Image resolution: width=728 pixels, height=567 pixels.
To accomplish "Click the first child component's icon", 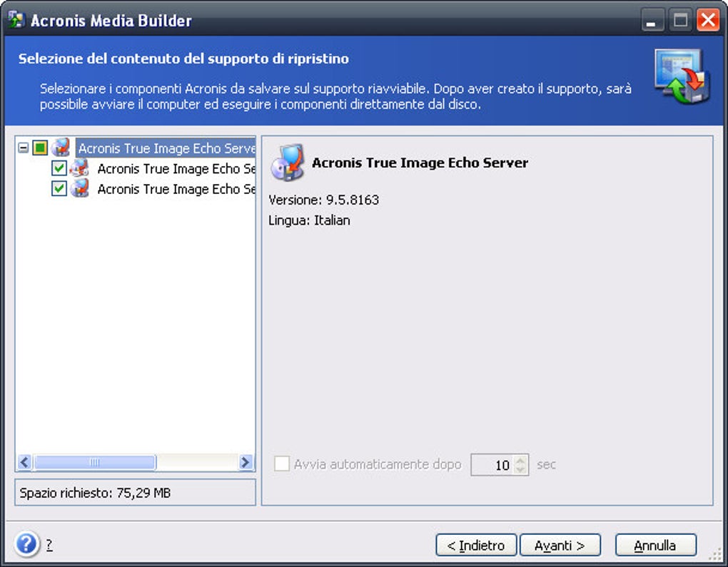I will (x=80, y=168).
